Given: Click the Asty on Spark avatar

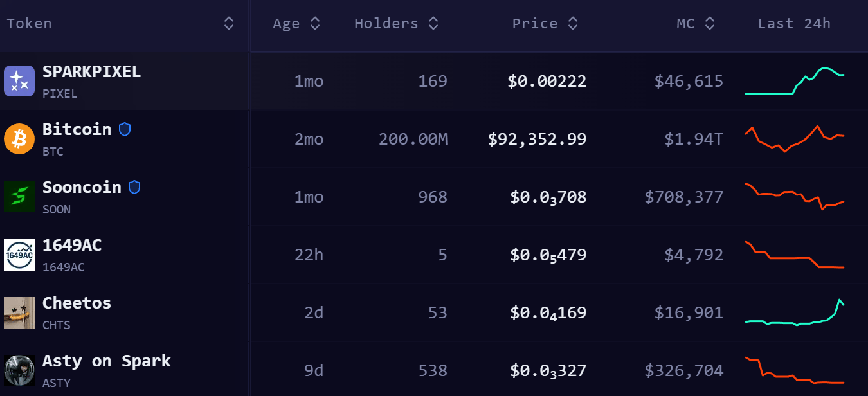Looking at the screenshot, I should [19, 370].
